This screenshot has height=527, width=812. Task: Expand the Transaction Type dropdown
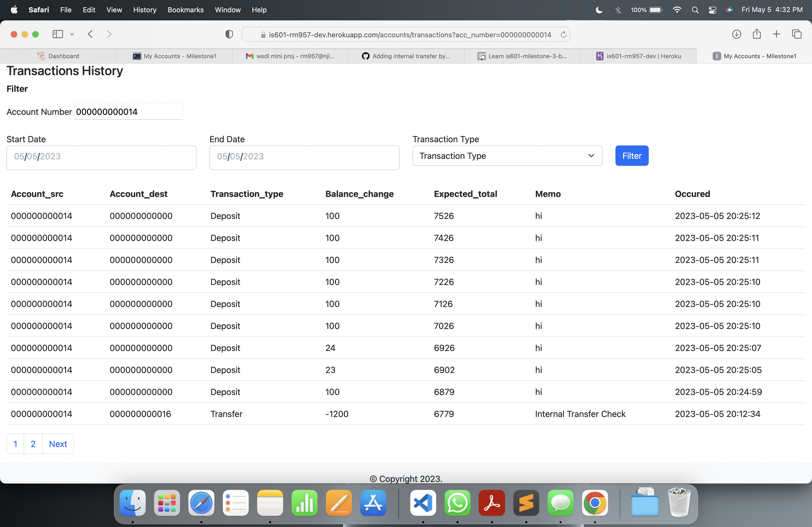(507, 156)
